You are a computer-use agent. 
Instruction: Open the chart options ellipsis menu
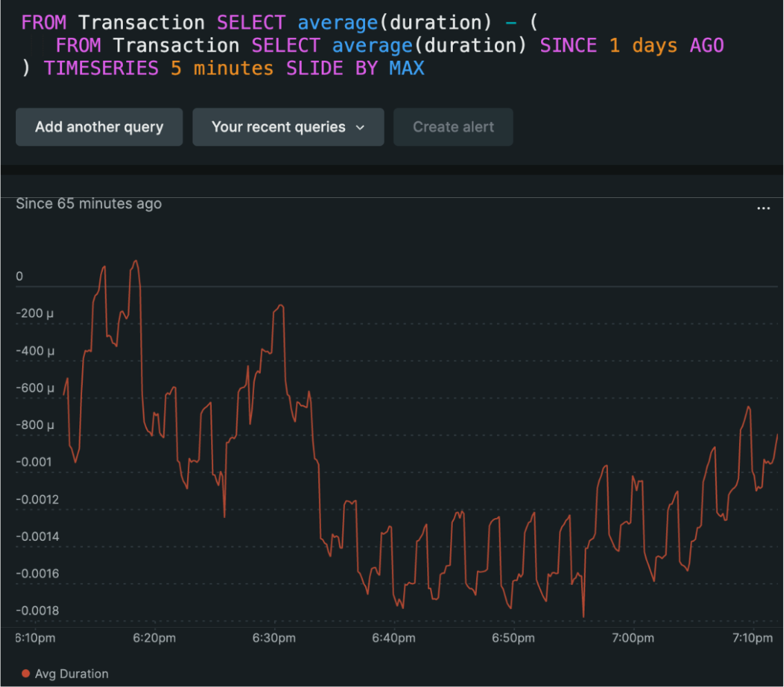coord(763,208)
